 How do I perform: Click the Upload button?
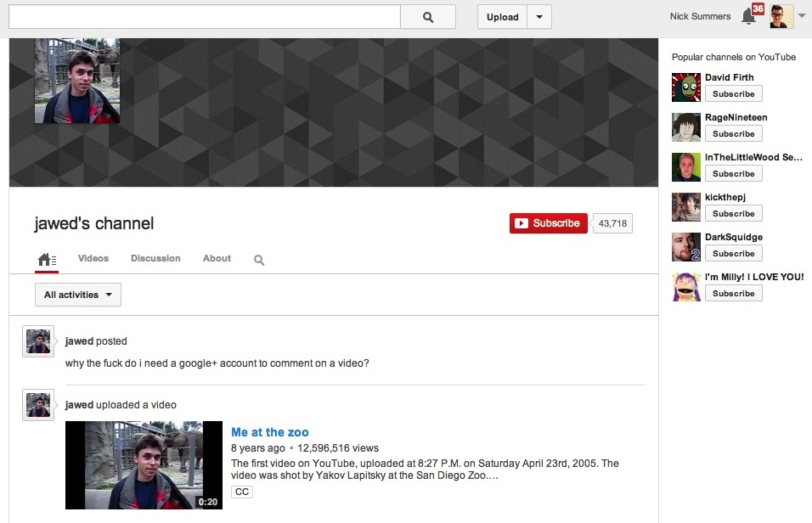502,17
